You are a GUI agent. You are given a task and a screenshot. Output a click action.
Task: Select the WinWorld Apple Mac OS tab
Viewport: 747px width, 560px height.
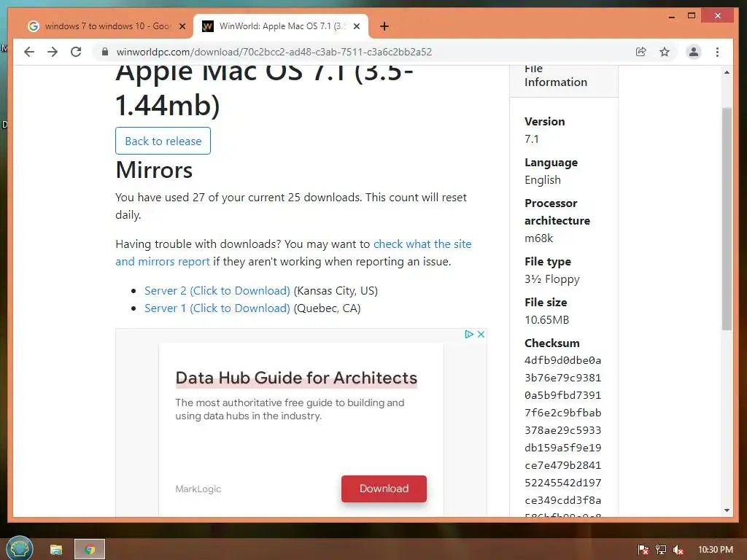[x=281, y=26]
